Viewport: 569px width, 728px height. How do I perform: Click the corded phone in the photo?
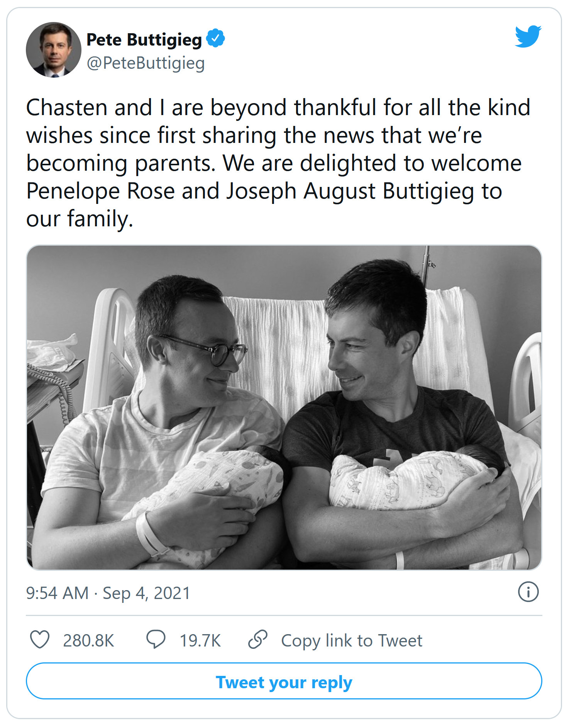(x=54, y=382)
